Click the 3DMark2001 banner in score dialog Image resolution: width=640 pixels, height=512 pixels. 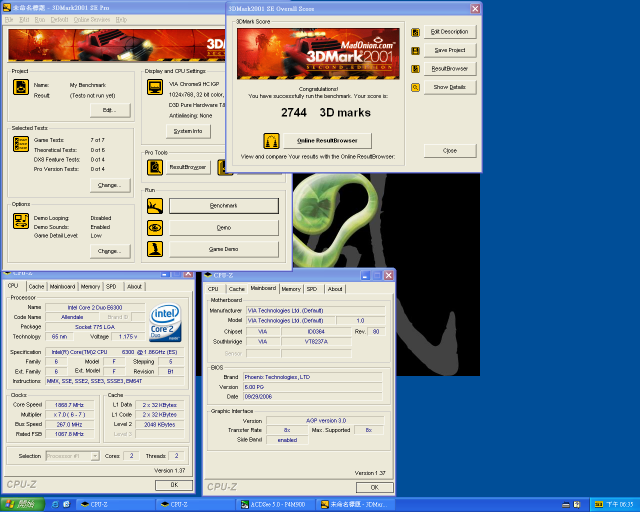coord(318,53)
